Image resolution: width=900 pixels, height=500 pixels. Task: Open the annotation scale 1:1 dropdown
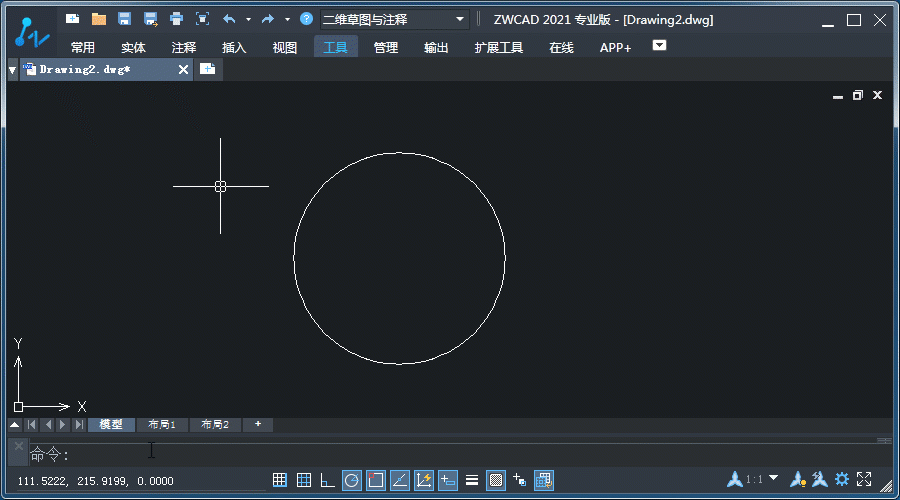(773, 479)
